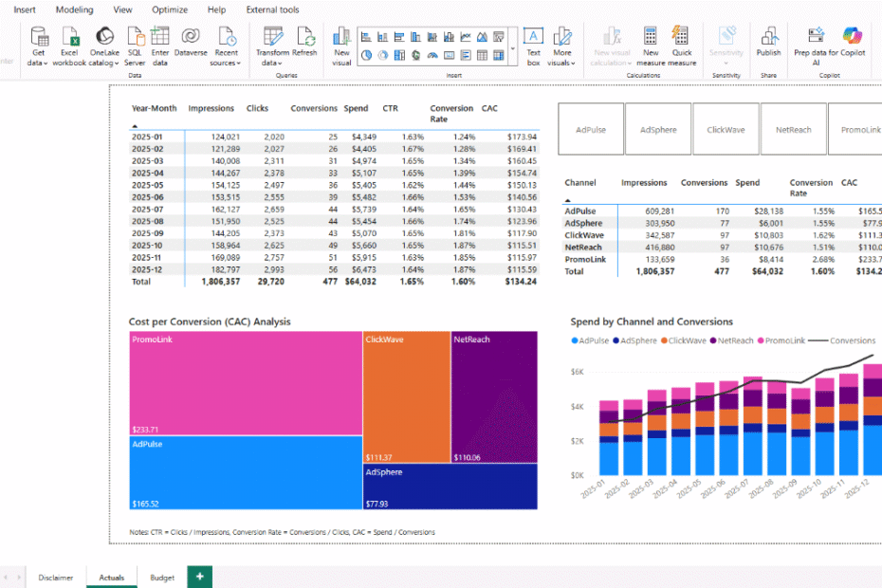The width and height of the screenshot is (882, 588).
Task: Switch to the Budget page tab
Action: coord(161,577)
